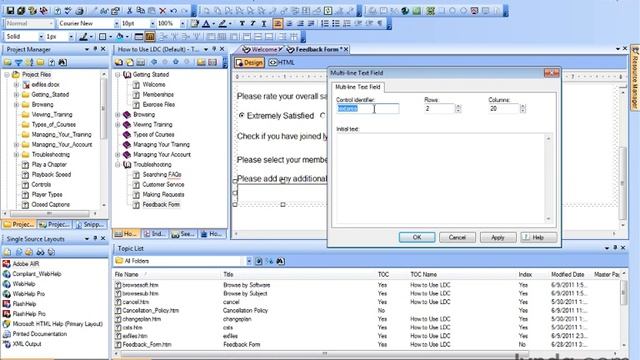The image size is (640, 360).
Task: Click Cancel in the dialog
Action: [x=457, y=237]
